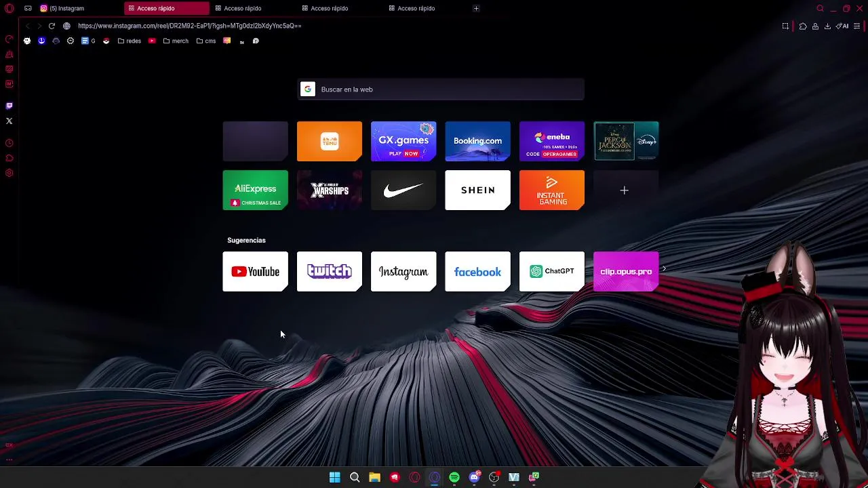
Task: Open the Twitch suggestion tile
Action: pyautogui.click(x=330, y=272)
